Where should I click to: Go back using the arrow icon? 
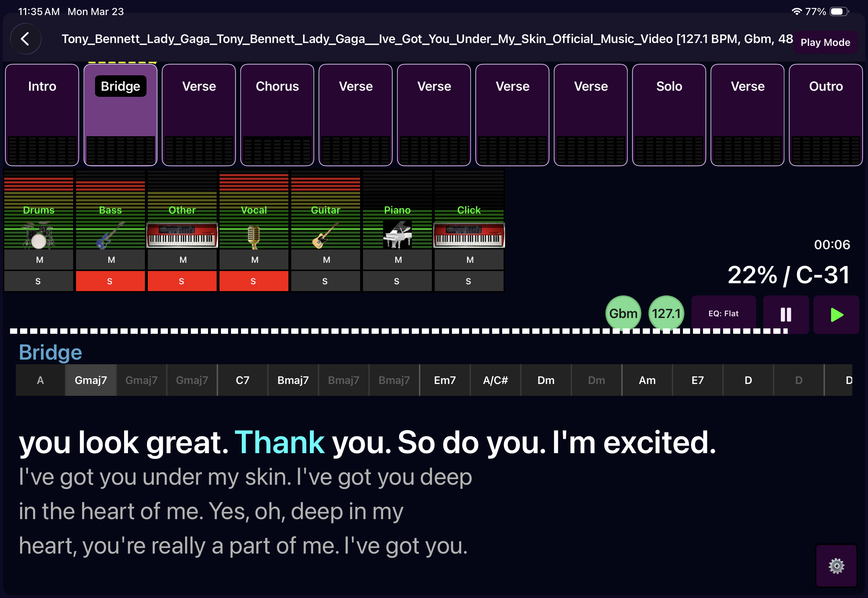point(25,39)
